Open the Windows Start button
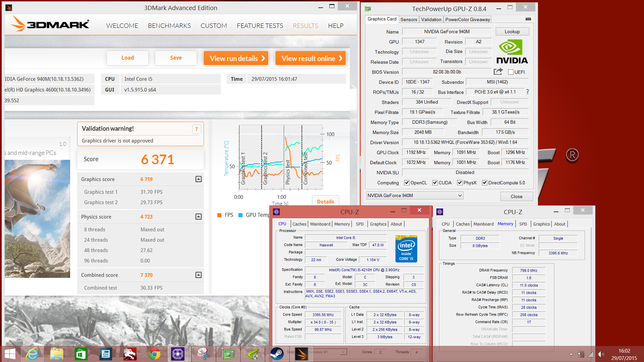This screenshot has width=644, height=362. coord(10,354)
